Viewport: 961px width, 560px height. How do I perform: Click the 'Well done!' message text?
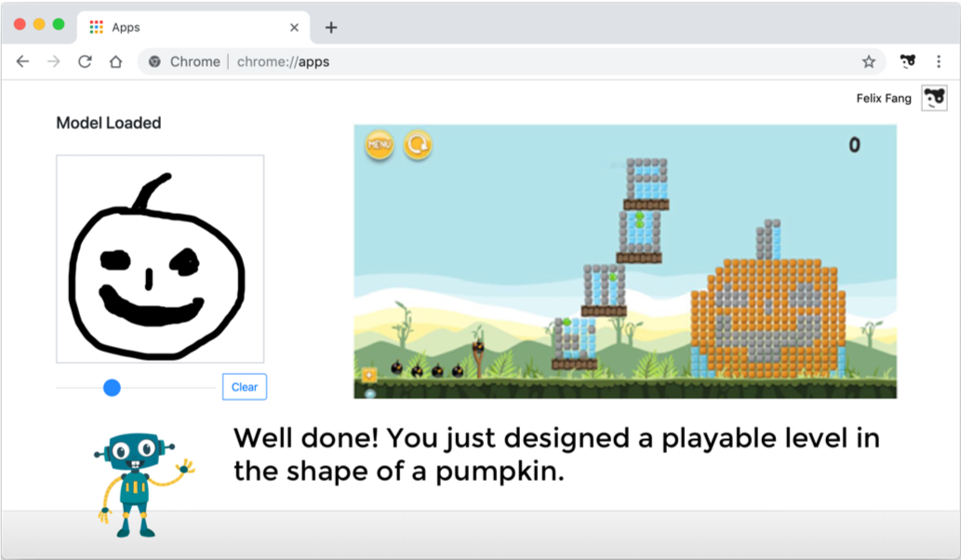[556, 454]
